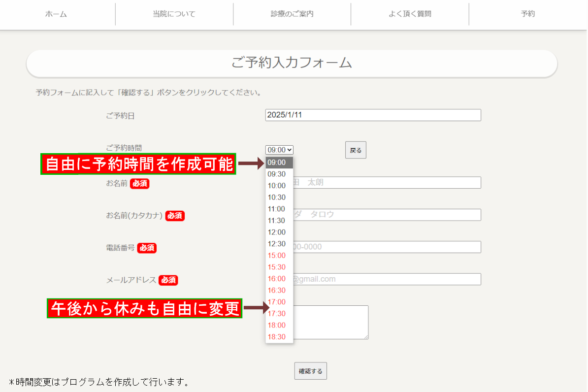Select the 16:30 afternoon slot
588x392 pixels.
coord(277,291)
